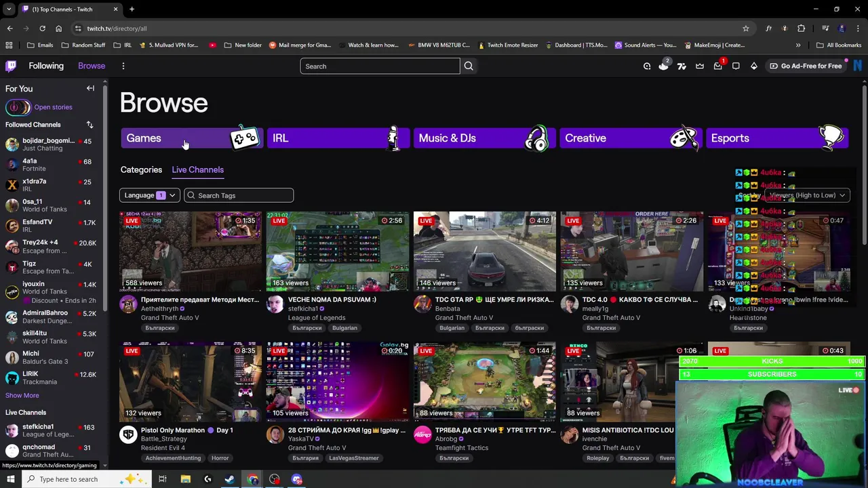Reload the page

[x=42, y=28]
